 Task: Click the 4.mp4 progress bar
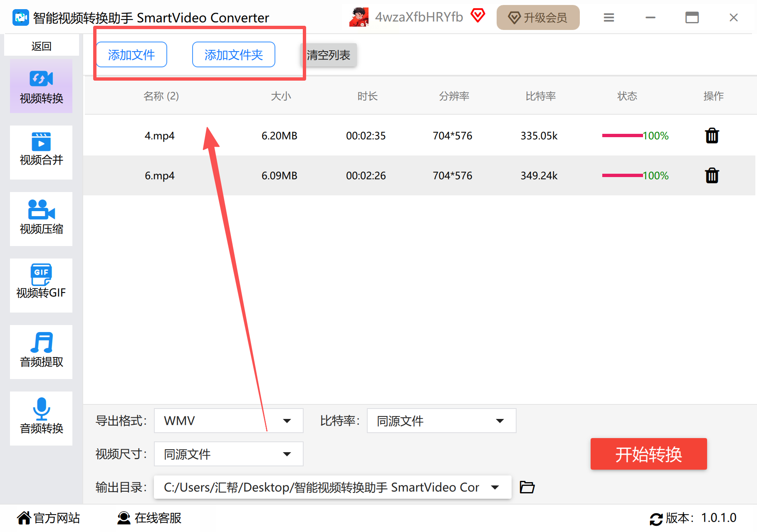click(x=622, y=135)
